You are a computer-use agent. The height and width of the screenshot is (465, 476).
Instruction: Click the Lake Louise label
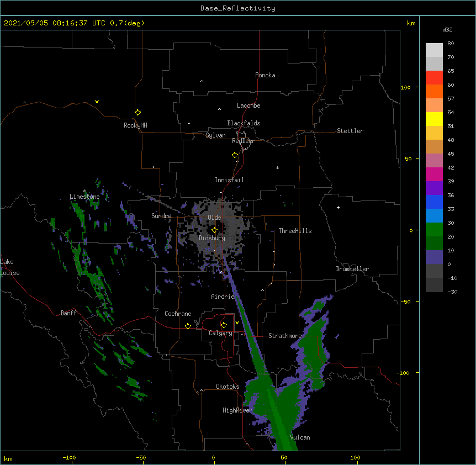pyautogui.click(x=10, y=267)
